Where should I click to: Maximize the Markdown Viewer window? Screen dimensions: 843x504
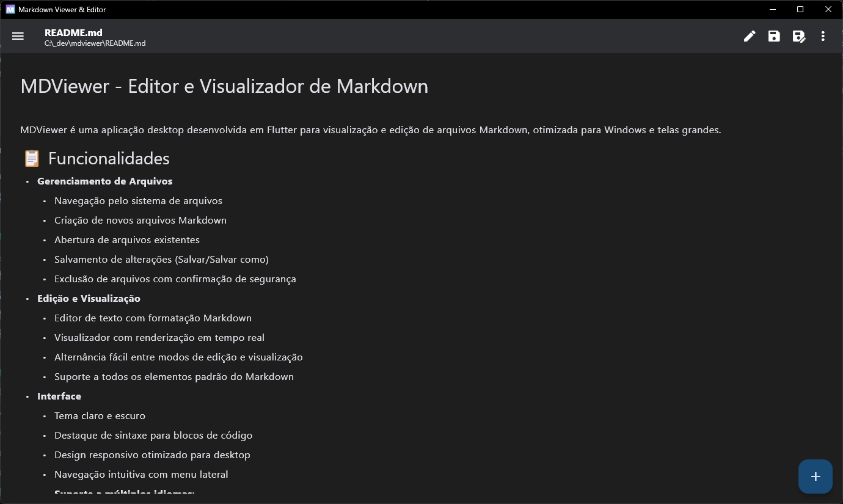(x=800, y=9)
